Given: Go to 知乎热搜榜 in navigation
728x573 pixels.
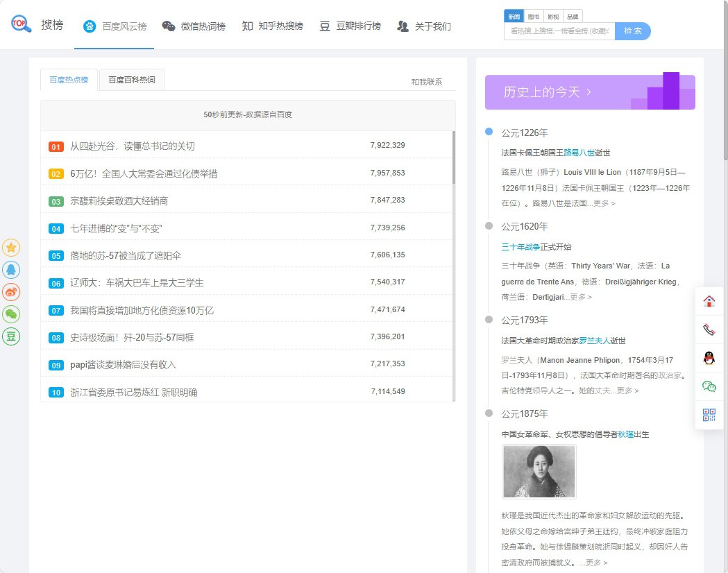Looking at the screenshot, I should 272,26.
